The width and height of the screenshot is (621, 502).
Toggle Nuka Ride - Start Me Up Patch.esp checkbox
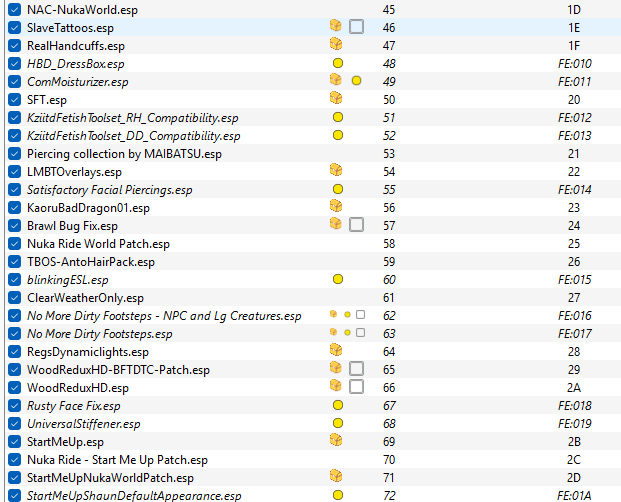point(15,460)
